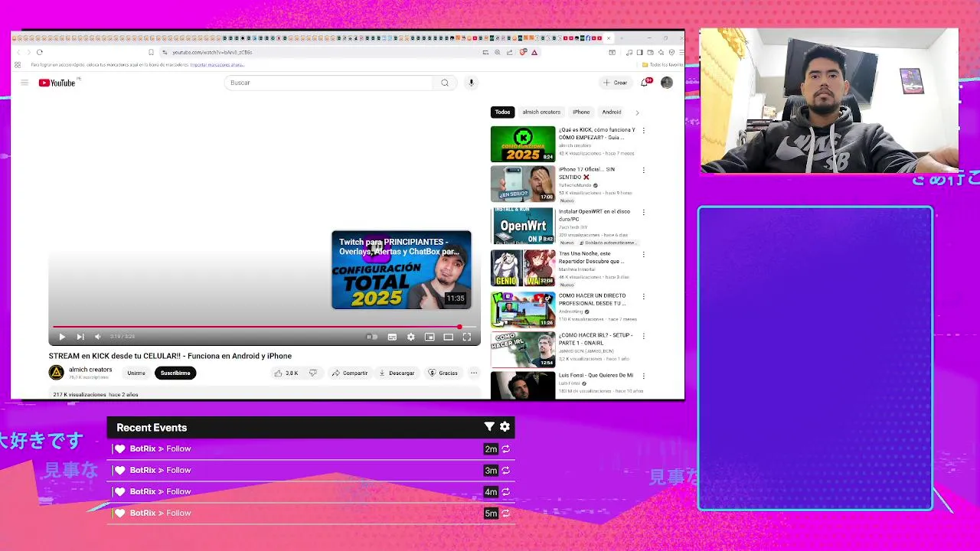Open Recent Events settings gear
This screenshot has height=551, width=980.
[505, 427]
